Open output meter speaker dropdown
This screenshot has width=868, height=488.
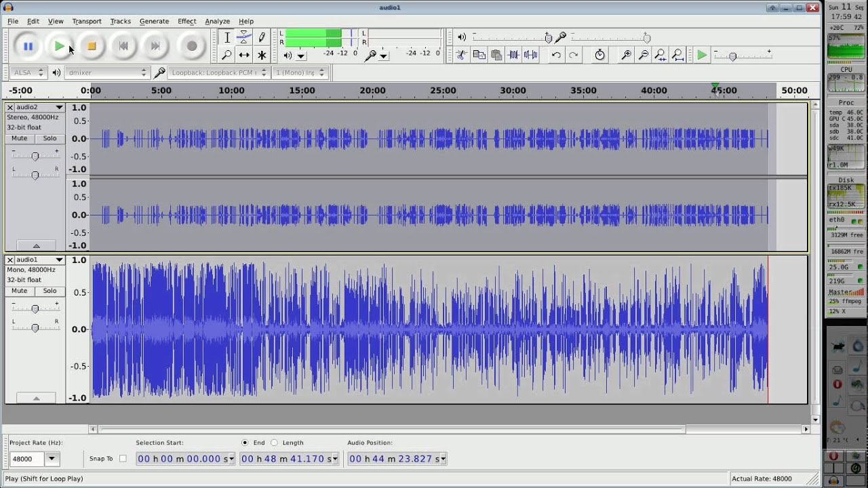300,56
